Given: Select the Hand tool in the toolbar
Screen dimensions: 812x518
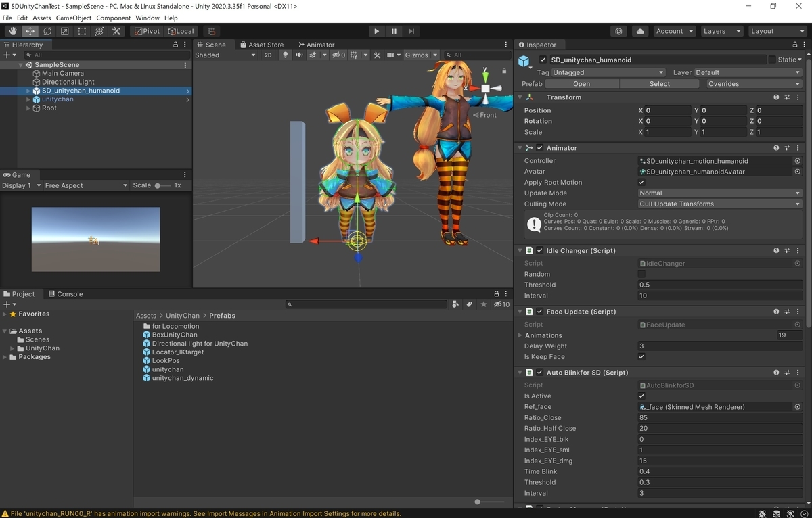Looking at the screenshot, I should (x=14, y=31).
